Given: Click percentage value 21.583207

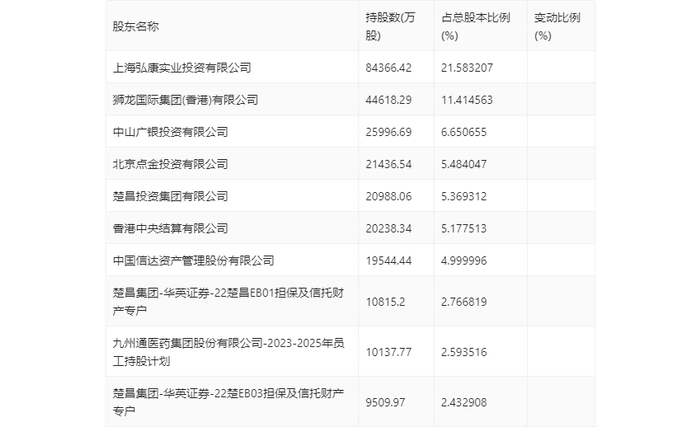Looking at the screenshot, I should (x=467, y=68).
